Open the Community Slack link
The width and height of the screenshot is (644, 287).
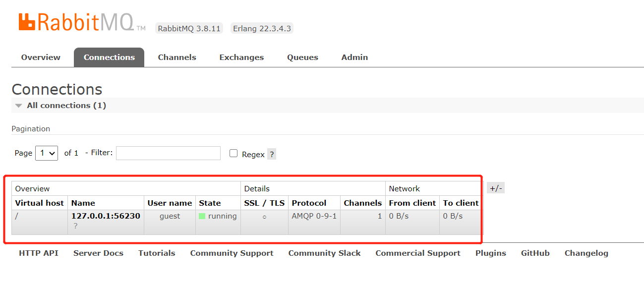click(x=324, y=253)
